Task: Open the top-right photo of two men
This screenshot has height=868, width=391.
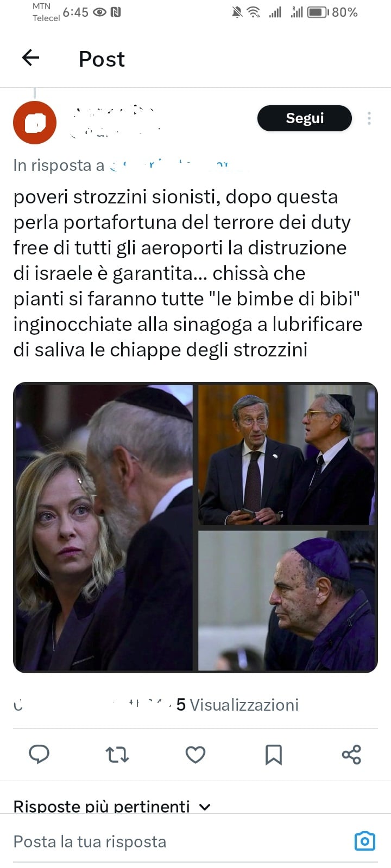Action: point(287,455)
